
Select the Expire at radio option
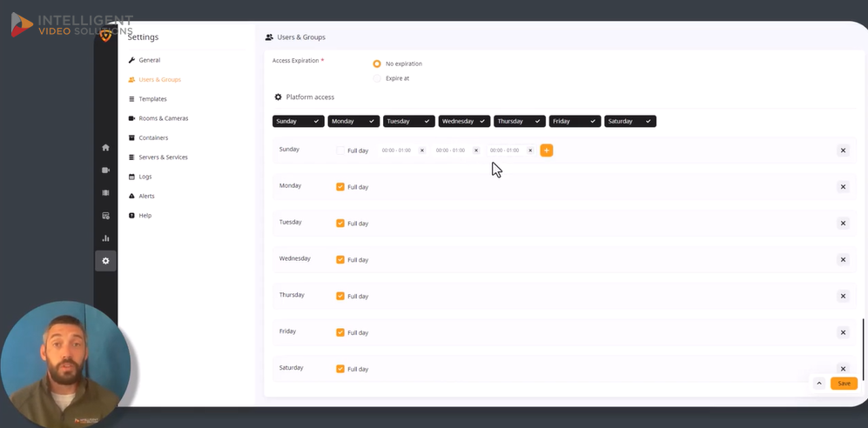tap(377, 78)
